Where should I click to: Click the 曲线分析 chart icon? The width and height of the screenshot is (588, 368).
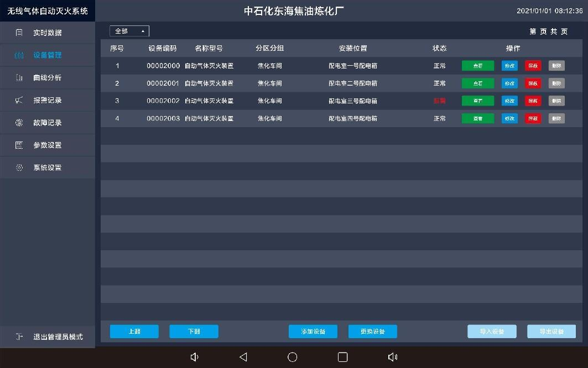[19, 78]
